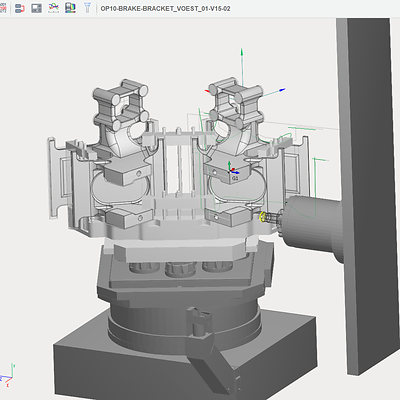Click the G1 coordinate system label
Screen dimensions: 400x400
coord(235,178)
